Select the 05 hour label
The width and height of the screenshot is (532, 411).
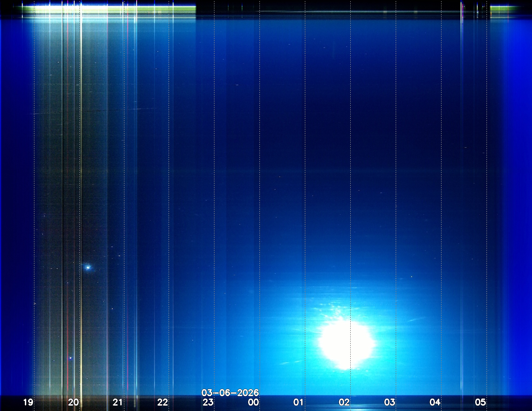[480, 402]
